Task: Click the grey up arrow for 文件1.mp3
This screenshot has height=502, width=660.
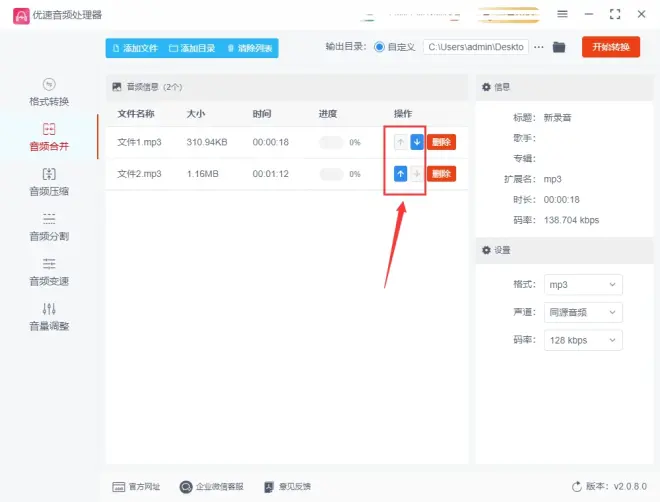Action: coord(401,142)
